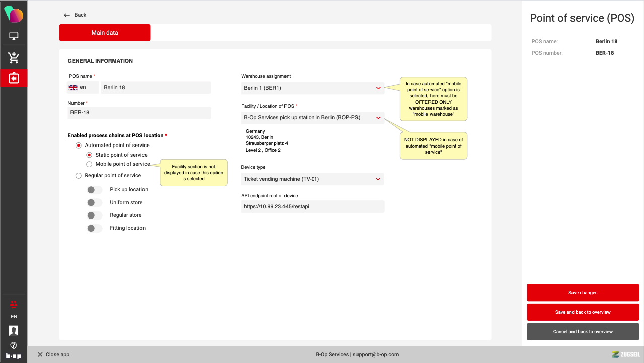Click the monitor icon in the sidebar
The width and height of the screenshot is (644, 363).
click(14, 36)
